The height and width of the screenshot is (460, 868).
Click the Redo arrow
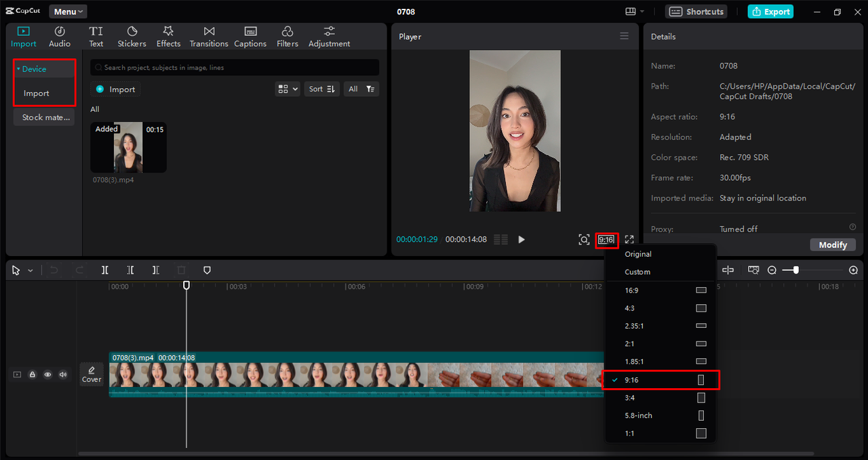pyautogui.click(x=79, y=270)
